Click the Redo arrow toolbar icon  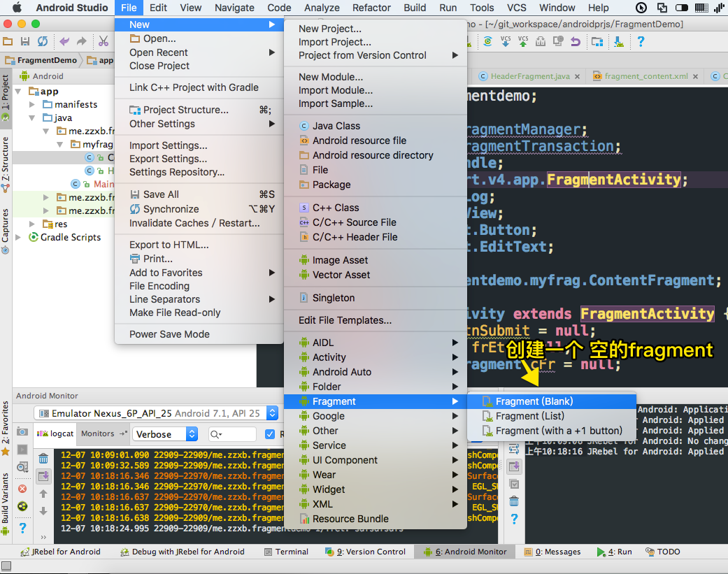coord(81,41)
